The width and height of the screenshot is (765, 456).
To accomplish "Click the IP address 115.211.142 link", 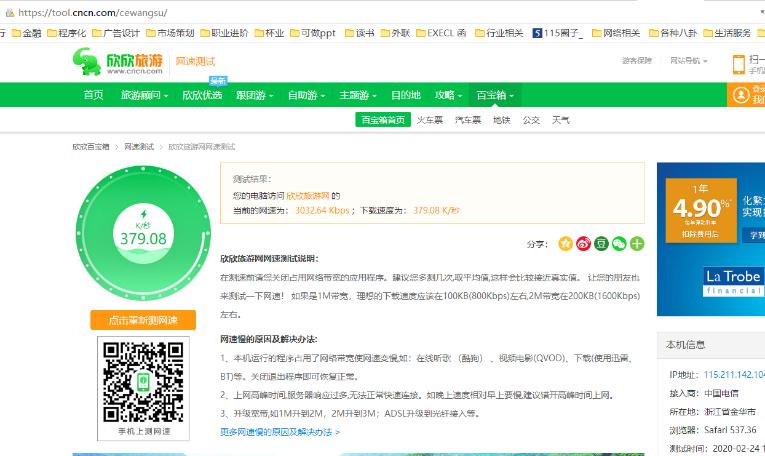I will (734, 375).
